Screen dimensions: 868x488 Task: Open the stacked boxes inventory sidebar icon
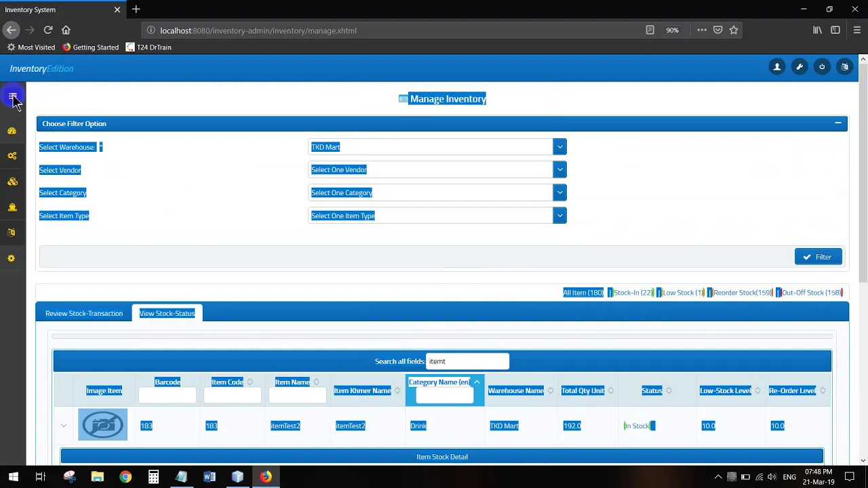pos(12,182)
